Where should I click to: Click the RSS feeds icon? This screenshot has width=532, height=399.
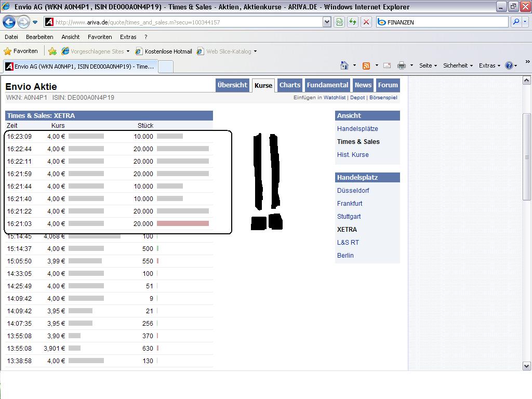click(366, 65)
